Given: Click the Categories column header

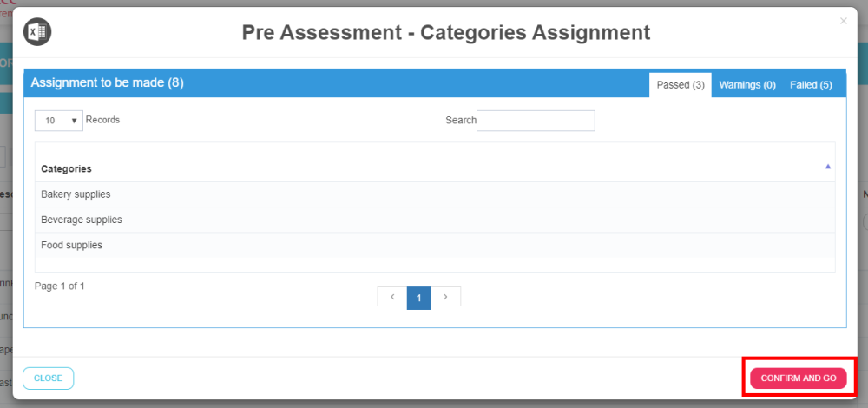Looking at the screenshot, I should tap(67, 168).
